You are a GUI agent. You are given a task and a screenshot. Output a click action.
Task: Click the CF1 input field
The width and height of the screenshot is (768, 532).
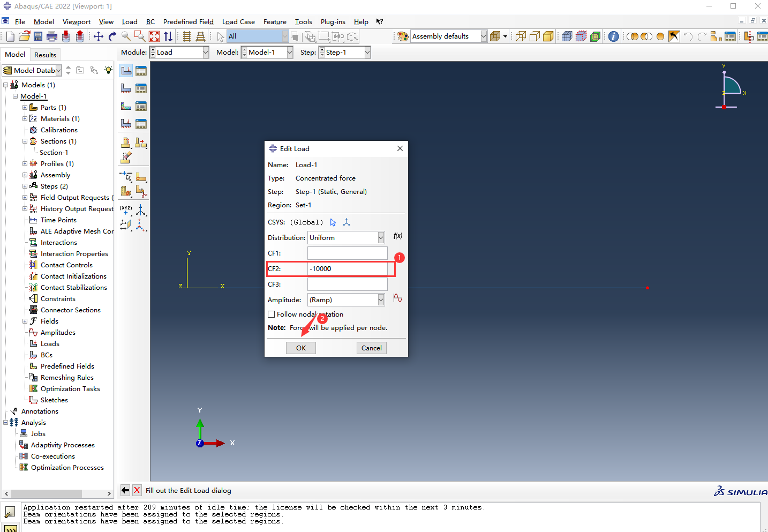coord(347,253)
